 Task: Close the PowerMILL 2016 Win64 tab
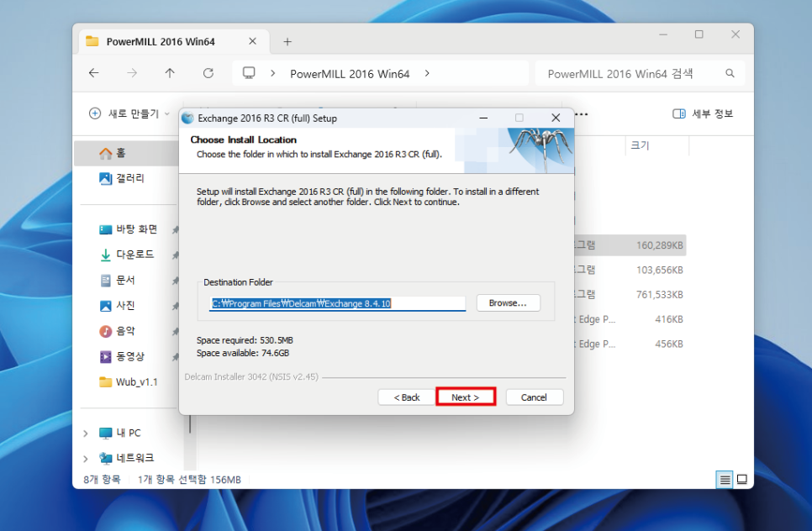click(252, 41)
